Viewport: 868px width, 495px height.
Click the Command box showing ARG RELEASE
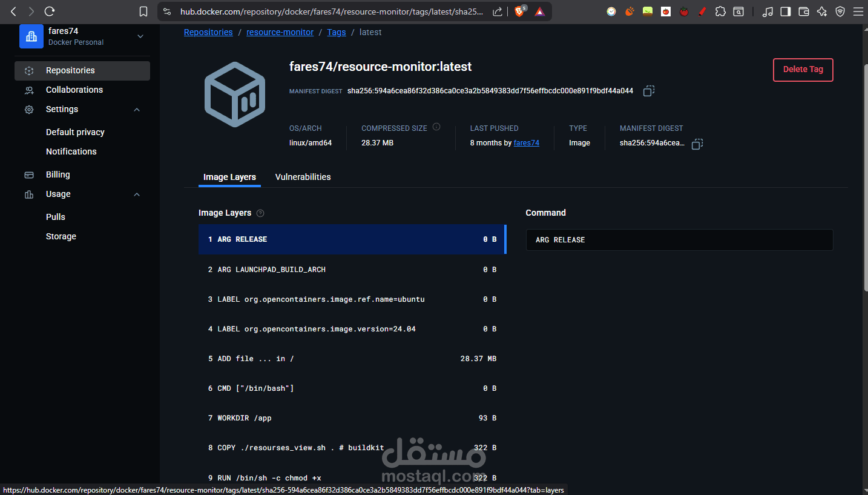pos(679,240)
